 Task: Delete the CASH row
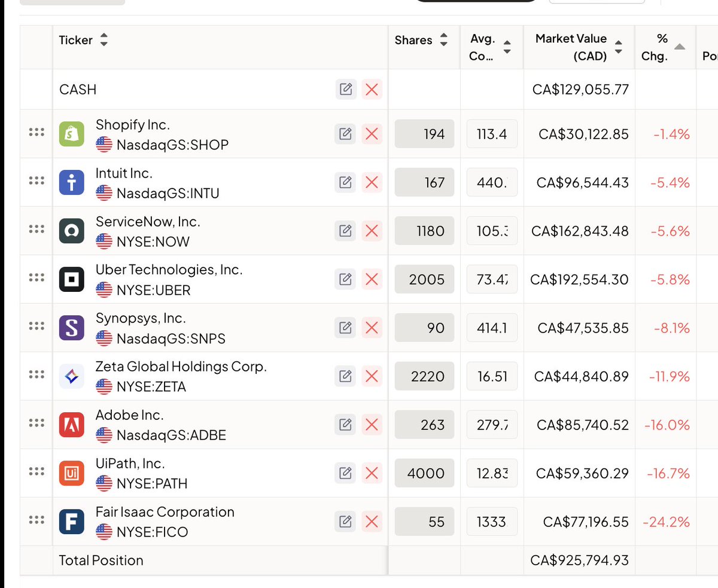pyautogui.click(x=372, y=90)
